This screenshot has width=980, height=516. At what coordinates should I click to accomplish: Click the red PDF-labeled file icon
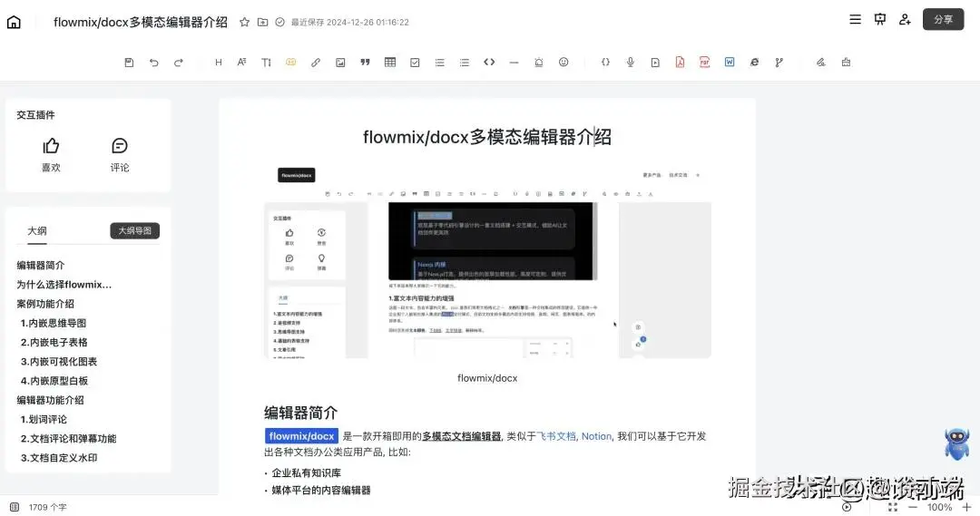click(x=704, y=63)
